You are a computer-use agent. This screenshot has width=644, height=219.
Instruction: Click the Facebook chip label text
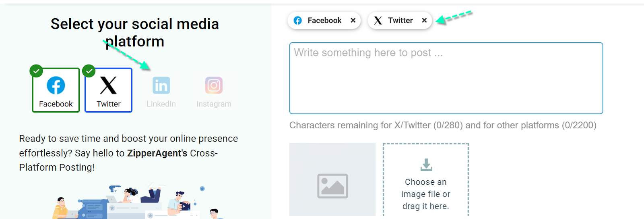[324, 21]
